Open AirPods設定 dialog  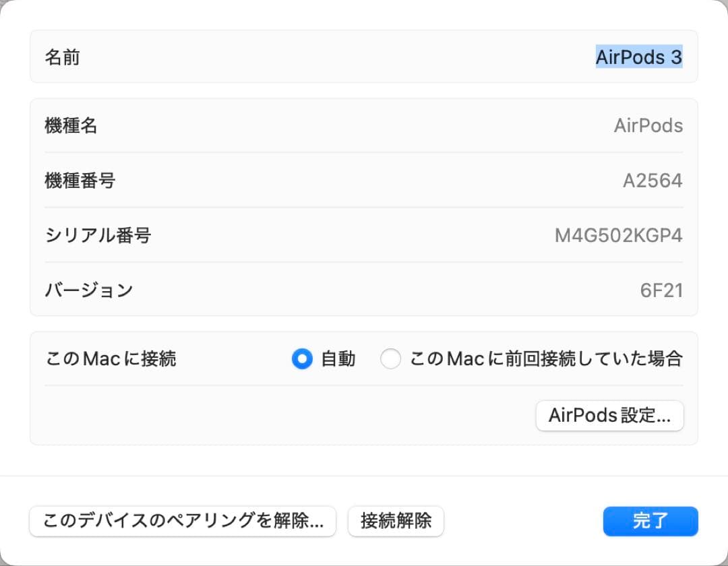click(609, 416)
